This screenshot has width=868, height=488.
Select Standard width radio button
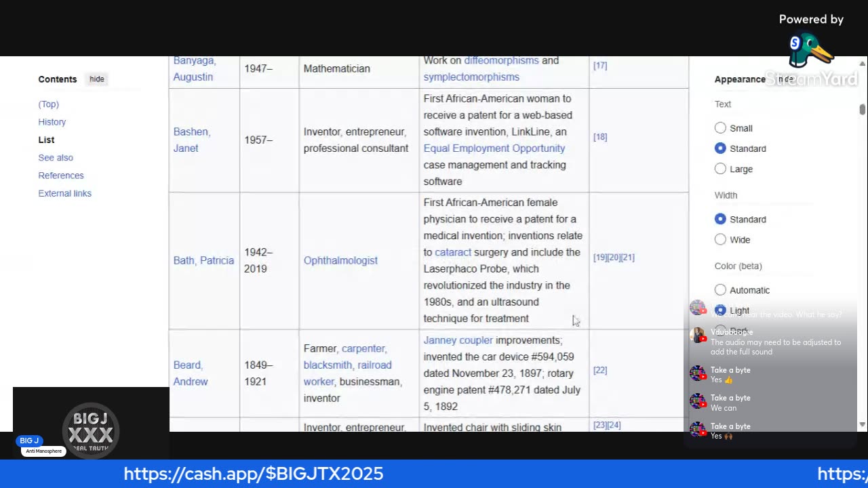[x=720, y=219]
